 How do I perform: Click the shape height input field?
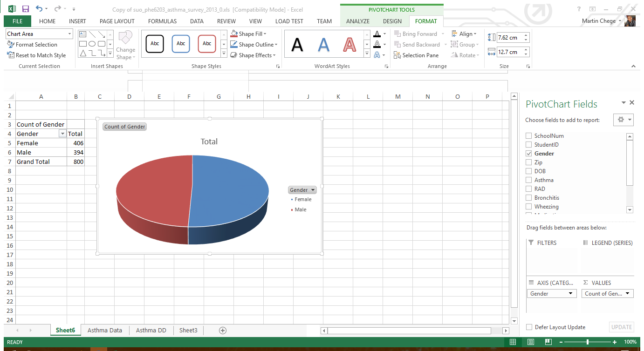(509, 38)
